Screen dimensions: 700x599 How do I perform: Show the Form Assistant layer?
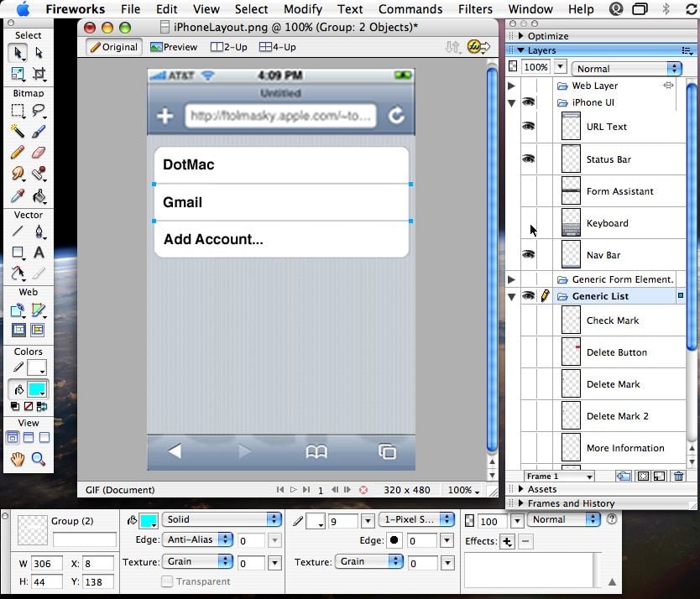(x=528, y=191)
